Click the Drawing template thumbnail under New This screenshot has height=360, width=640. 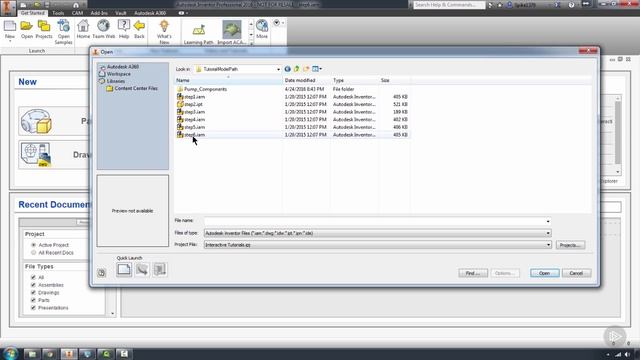36,155
